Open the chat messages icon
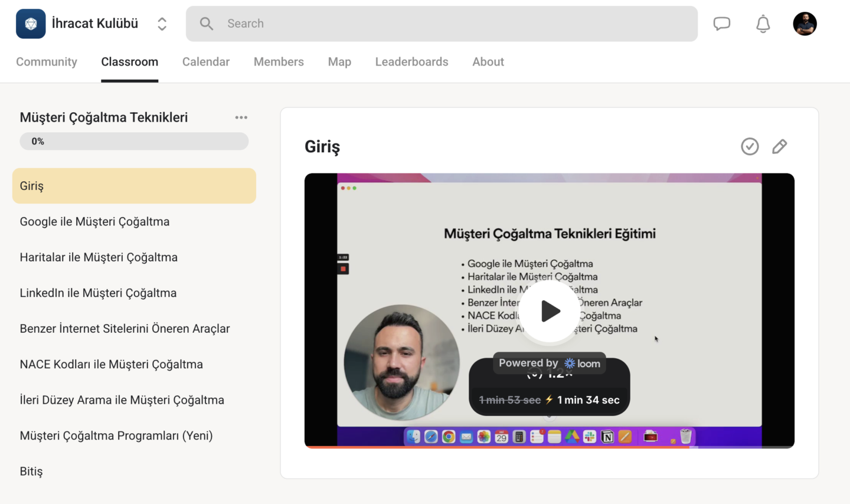 pyautogui.click(x=721, y=24)
